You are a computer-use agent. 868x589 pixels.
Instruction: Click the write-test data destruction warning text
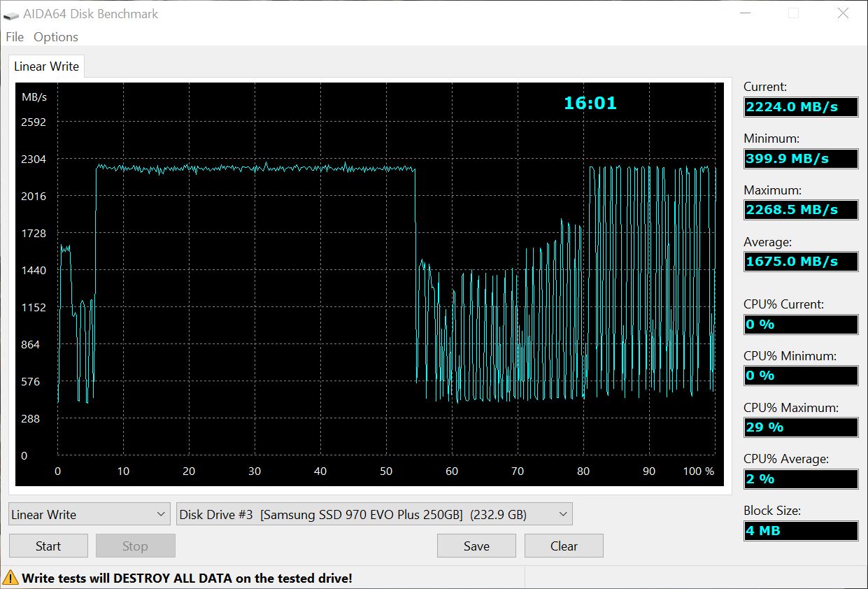click(x=187, y=578)
